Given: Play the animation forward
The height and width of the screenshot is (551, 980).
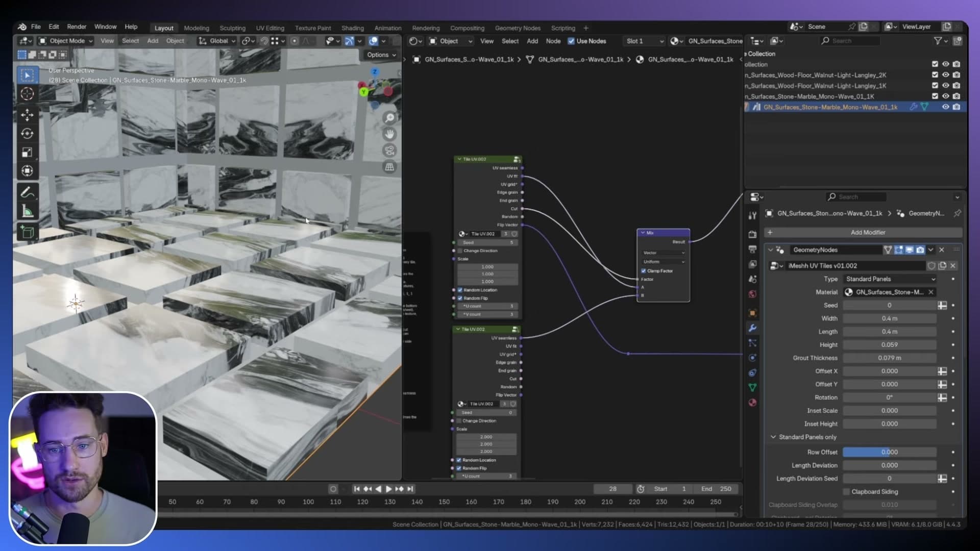Looking at the screenshot, I should [388, 489].
